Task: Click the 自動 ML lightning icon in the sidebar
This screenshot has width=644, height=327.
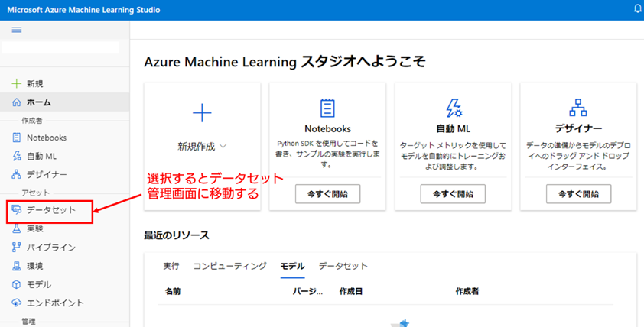Action: [x=16, y=156]
